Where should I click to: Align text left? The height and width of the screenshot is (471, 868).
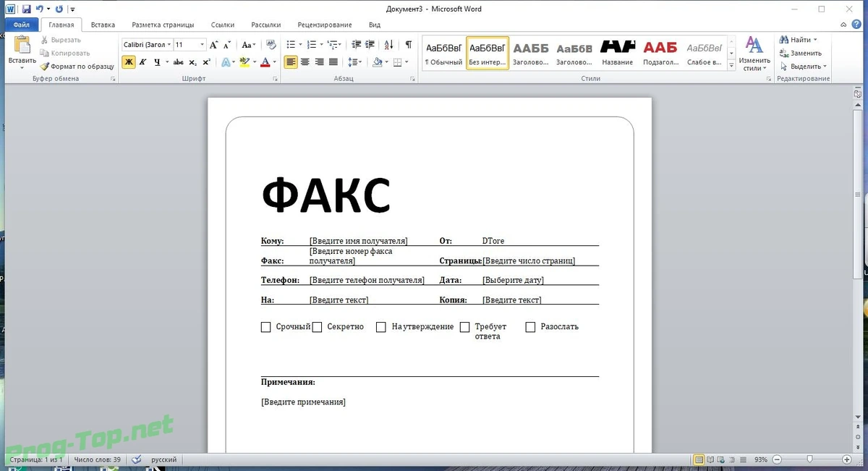pyautogui.click(x=291, y=62)
